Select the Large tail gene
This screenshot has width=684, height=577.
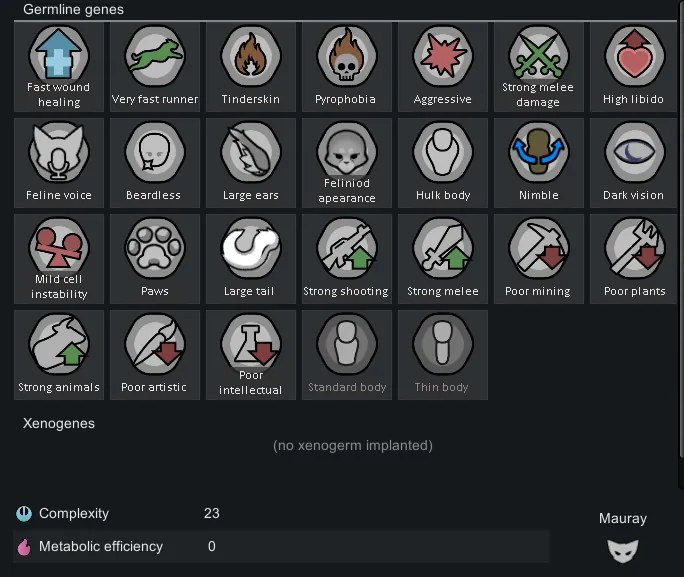251,259
